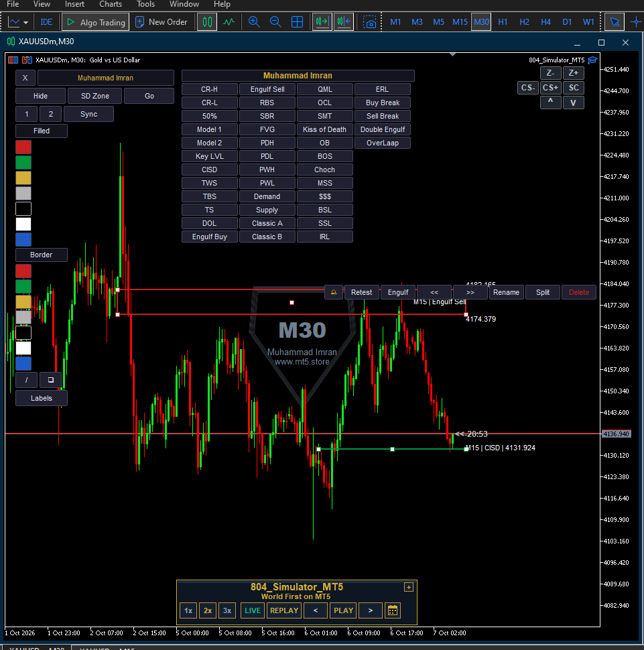Take a chart screenshot with camera icon

[369, 22]
